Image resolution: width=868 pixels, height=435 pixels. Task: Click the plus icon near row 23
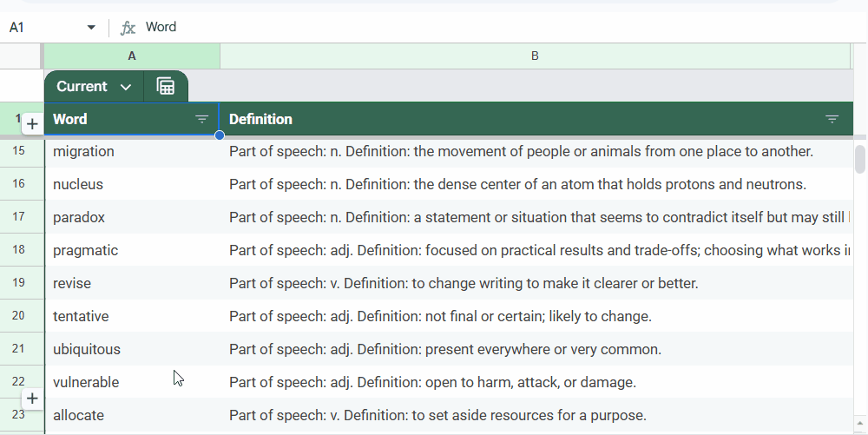[32, 399]
